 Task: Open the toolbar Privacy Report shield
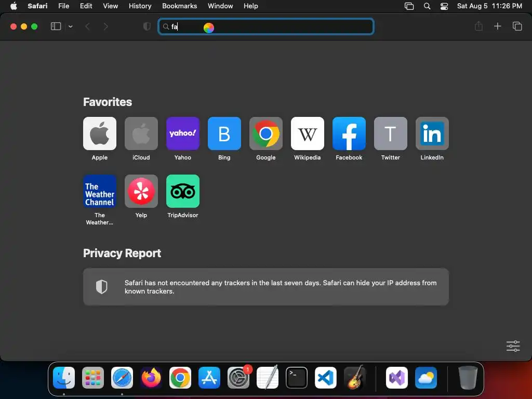pos(147,26)
